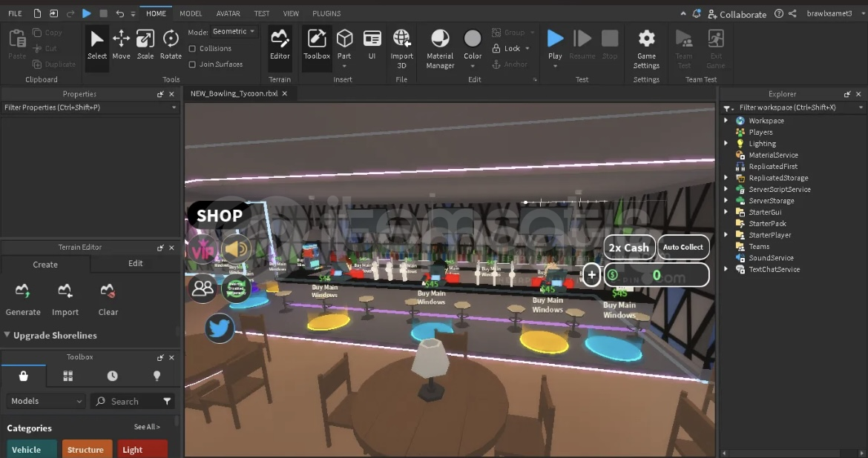Open the Filter workspace dropdown arrow in Explorer
Screen dimensions: 868x458
tap(861, 107)
